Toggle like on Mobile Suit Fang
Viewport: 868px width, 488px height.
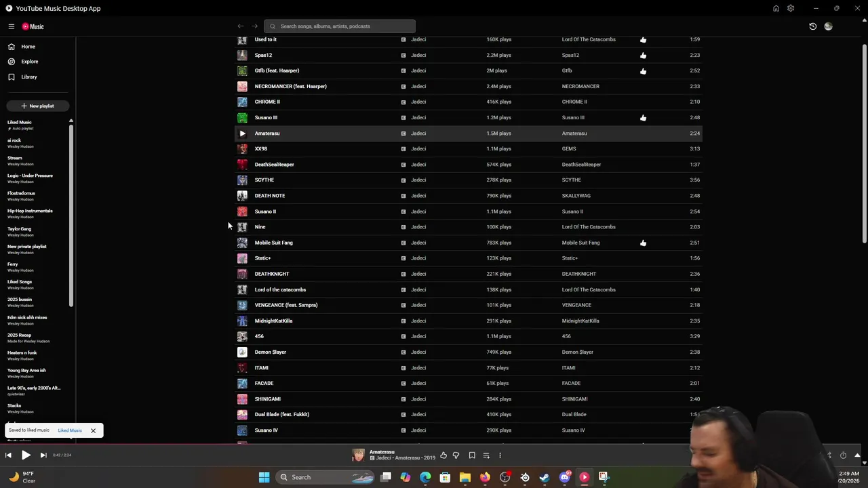[643, 243]
